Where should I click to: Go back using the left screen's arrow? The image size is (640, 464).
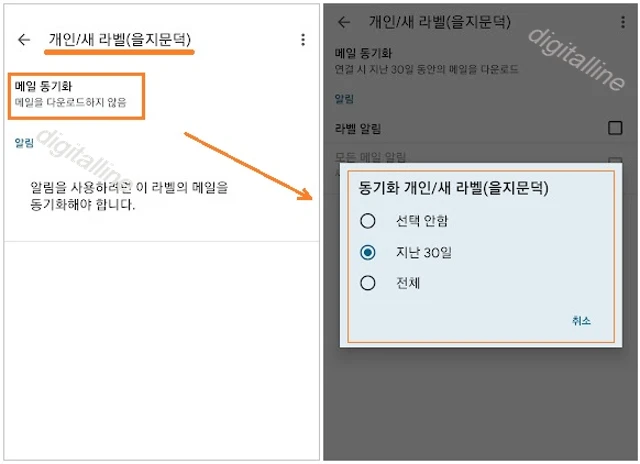tap(24, 40)
